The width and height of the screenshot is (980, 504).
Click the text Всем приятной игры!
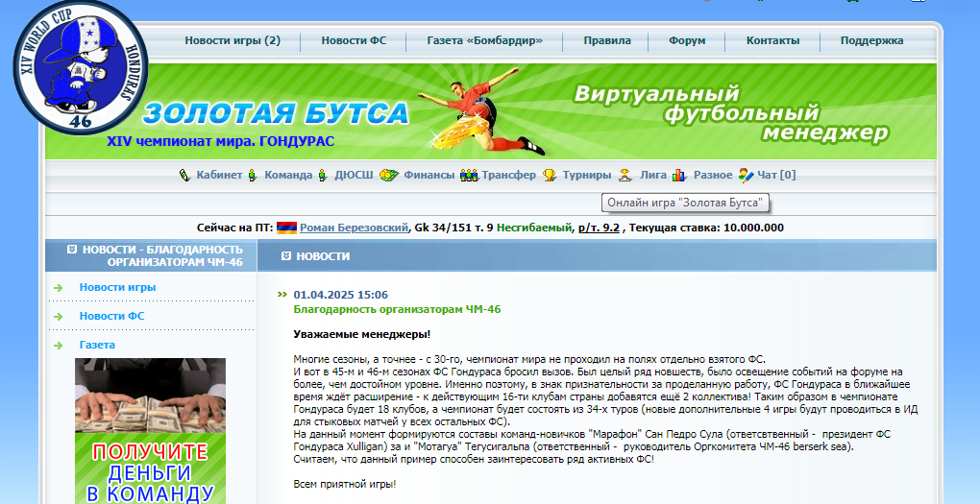click(344, 484)
